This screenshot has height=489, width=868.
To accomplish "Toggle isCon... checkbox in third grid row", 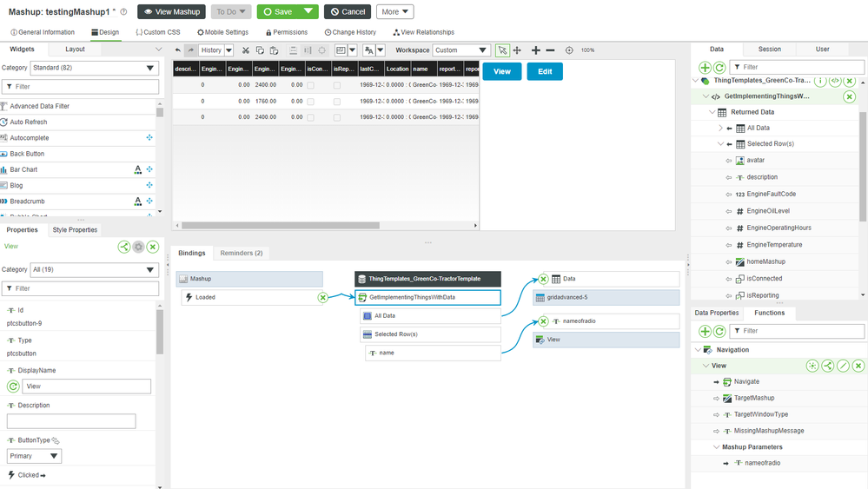I will 310,117.
